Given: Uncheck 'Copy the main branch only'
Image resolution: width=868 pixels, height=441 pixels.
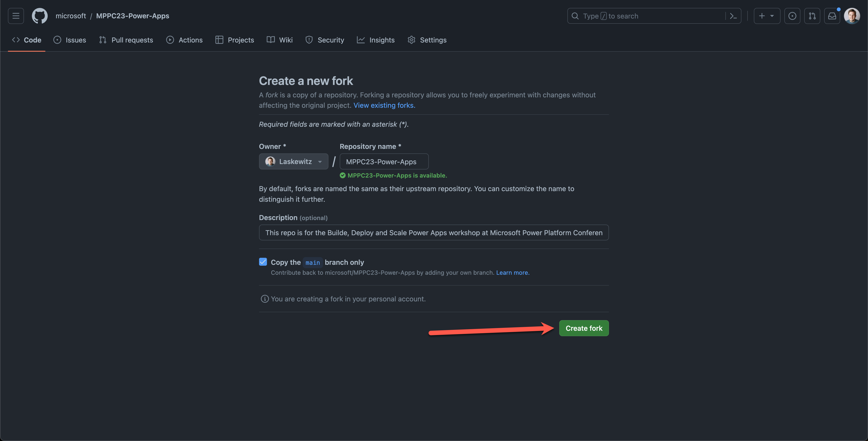Looking at the screenshot, I should tap(263, 262).
